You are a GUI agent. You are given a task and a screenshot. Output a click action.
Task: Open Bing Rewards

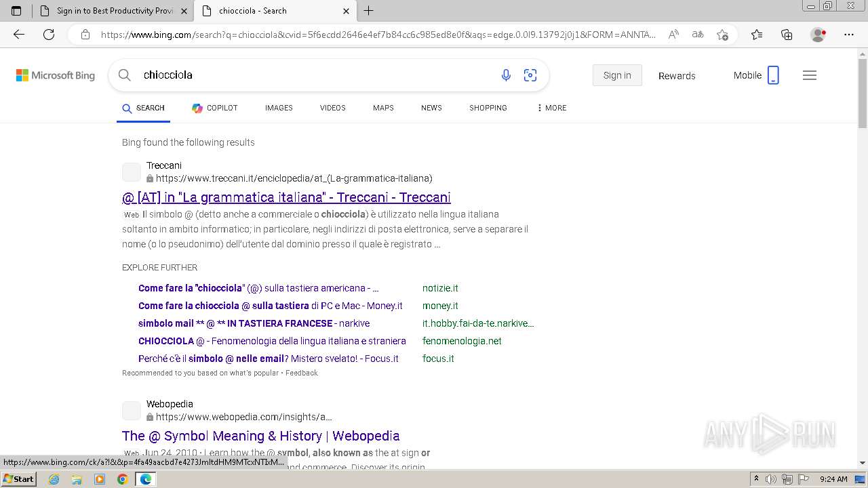tap(677, 76)
